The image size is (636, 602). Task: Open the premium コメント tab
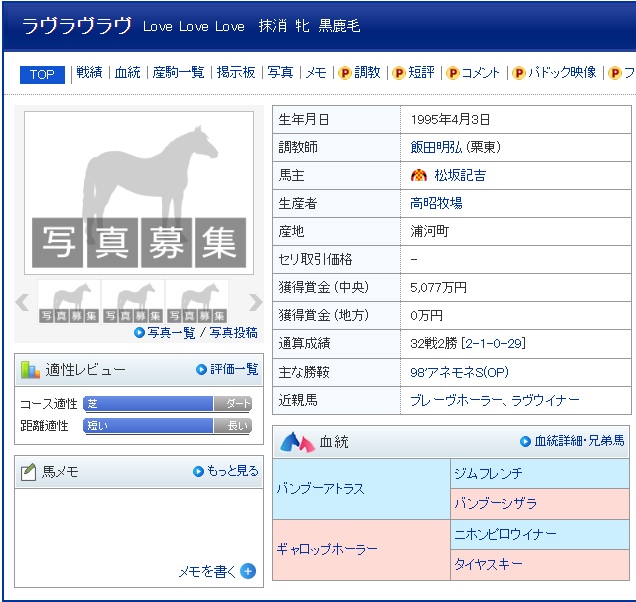480,73
